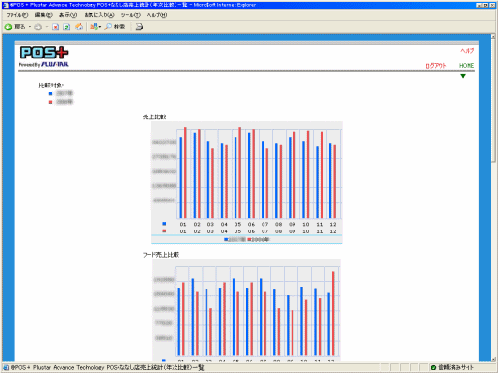Open the 表示(V) menu
This screenshot has height=373, width=498.
(x=68, y=15)
